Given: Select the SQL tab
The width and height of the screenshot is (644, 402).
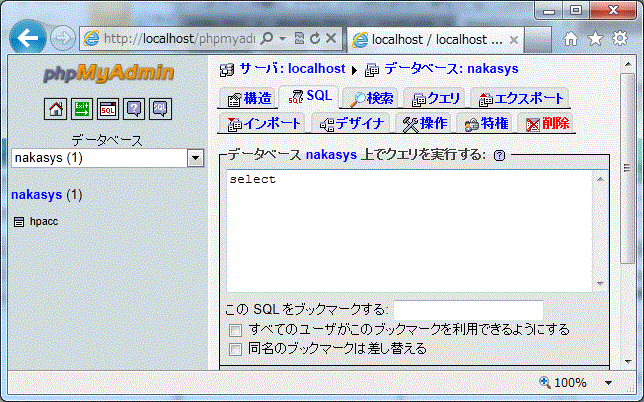Looking at the screenshot, I should click(309, 97).
